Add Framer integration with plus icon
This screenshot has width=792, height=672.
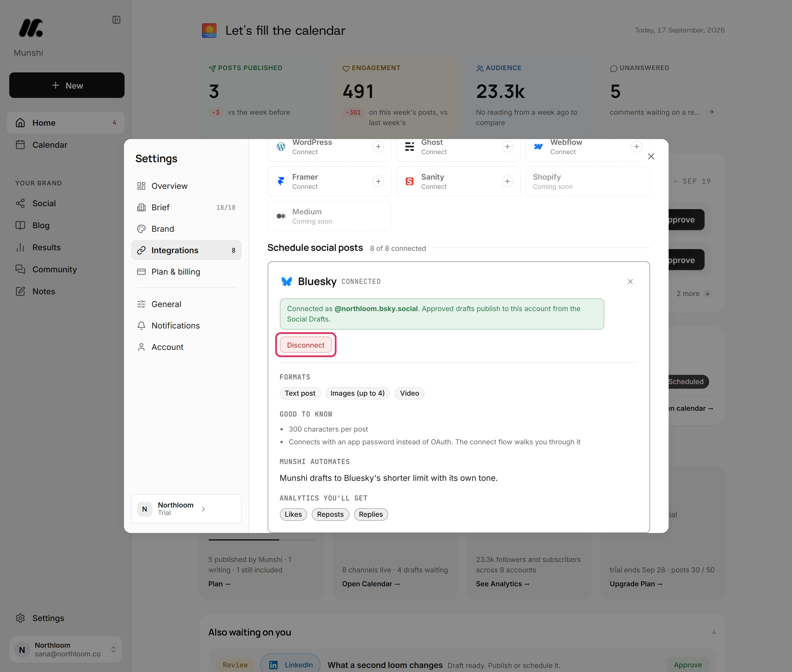click(x=378, y=181)
